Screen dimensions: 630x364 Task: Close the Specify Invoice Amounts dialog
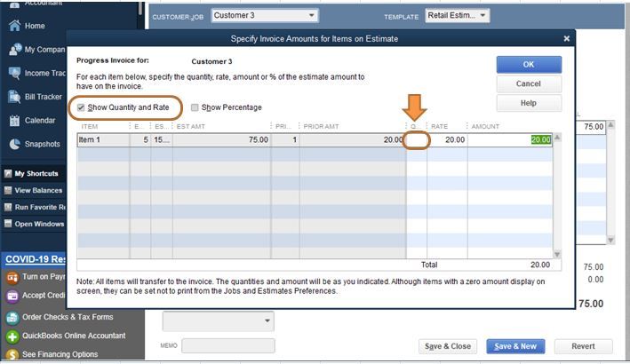[567, 38]
